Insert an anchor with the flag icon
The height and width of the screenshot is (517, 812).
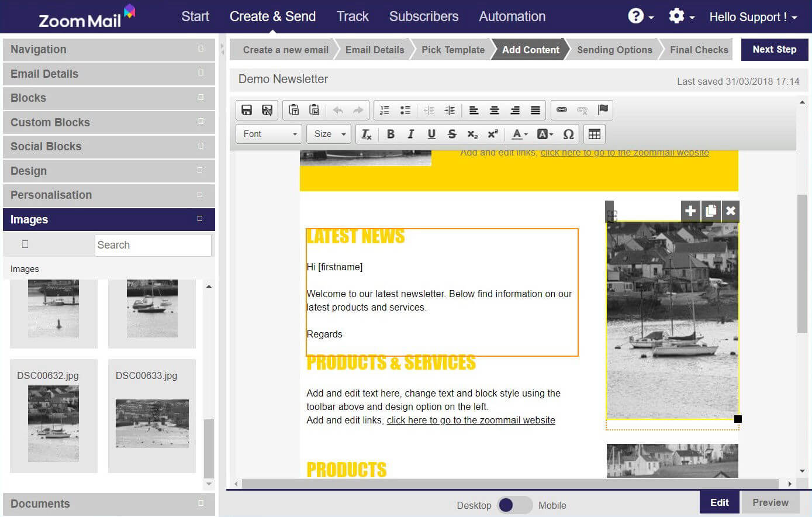pyautogui.click(x=603, y=110)
